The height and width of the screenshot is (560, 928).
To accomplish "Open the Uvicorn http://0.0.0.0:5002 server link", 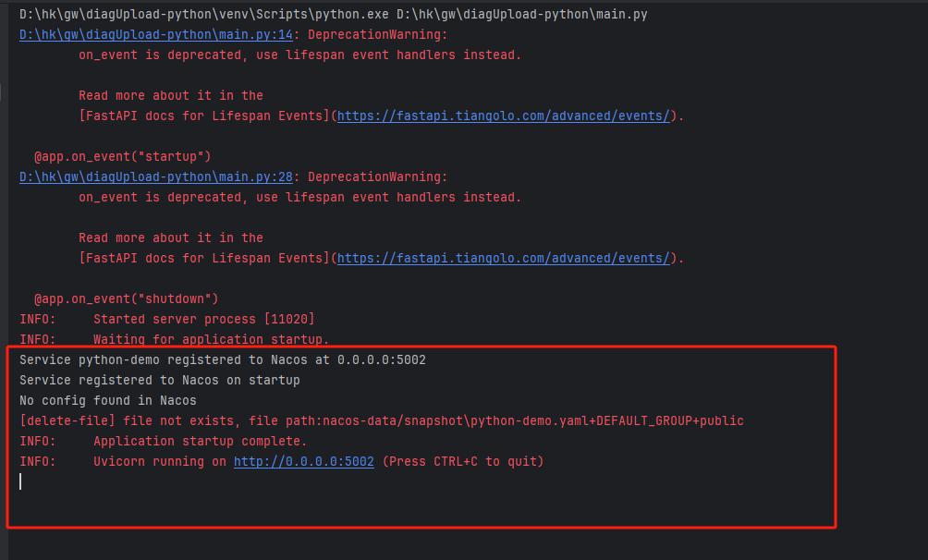I will point(303,461).
